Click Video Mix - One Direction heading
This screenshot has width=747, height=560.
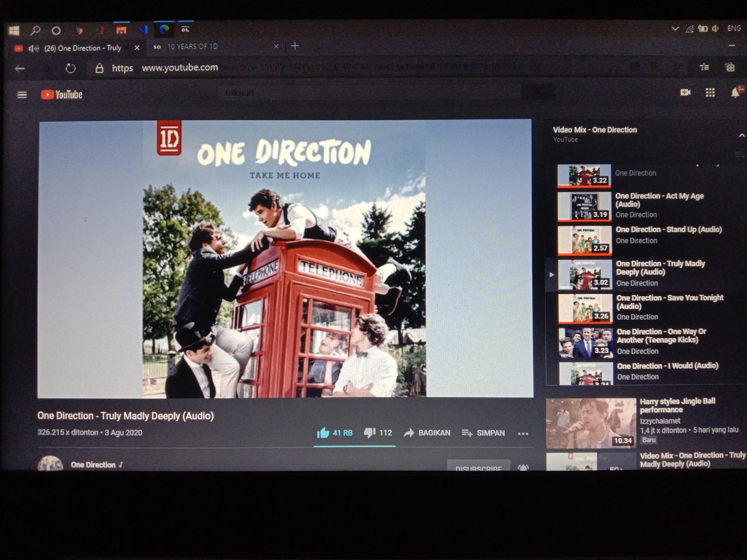tap(595, 130)
